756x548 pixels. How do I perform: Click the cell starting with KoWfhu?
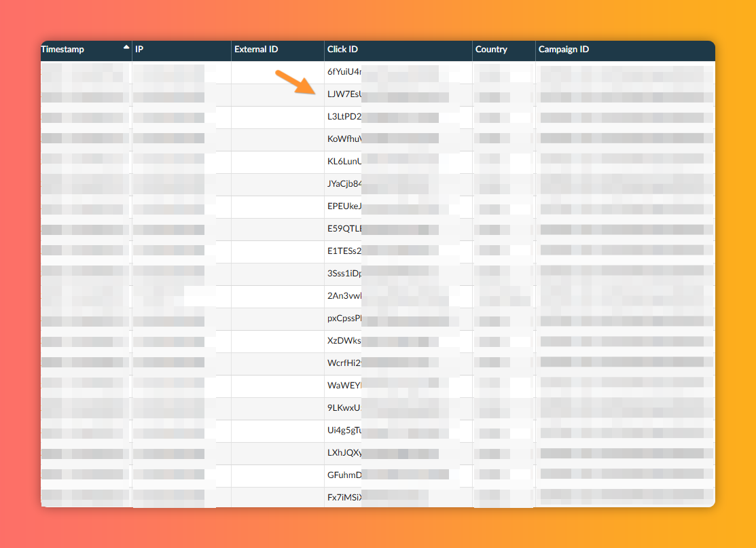[344, 139]
